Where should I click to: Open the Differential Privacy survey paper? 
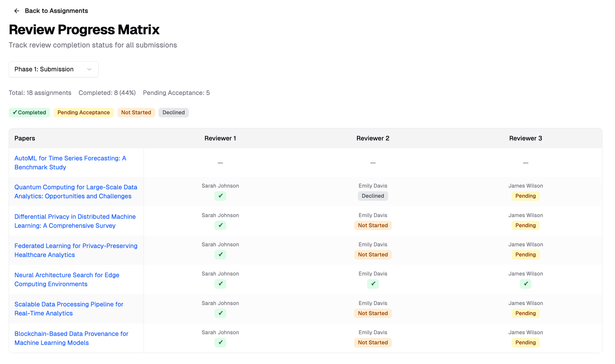(75, 221)
